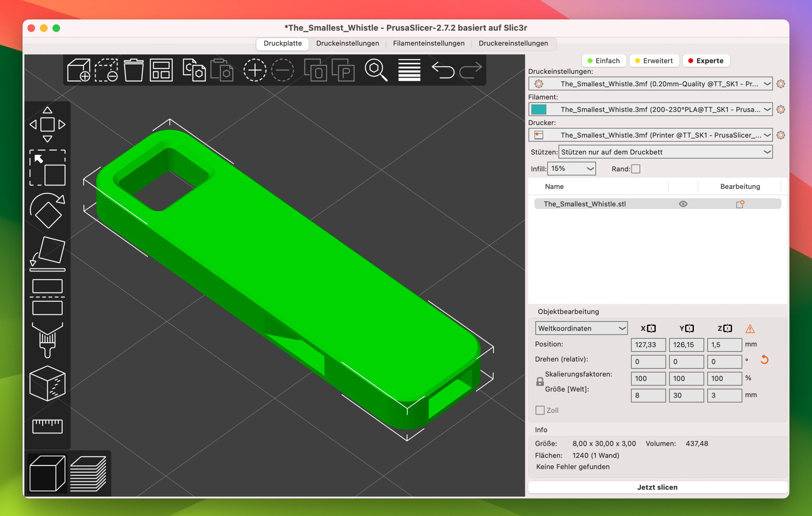The width and height of the screenshot is (812, 516).
Task: Switch to Druckeinstellungen tab
Action: point(347,43)
